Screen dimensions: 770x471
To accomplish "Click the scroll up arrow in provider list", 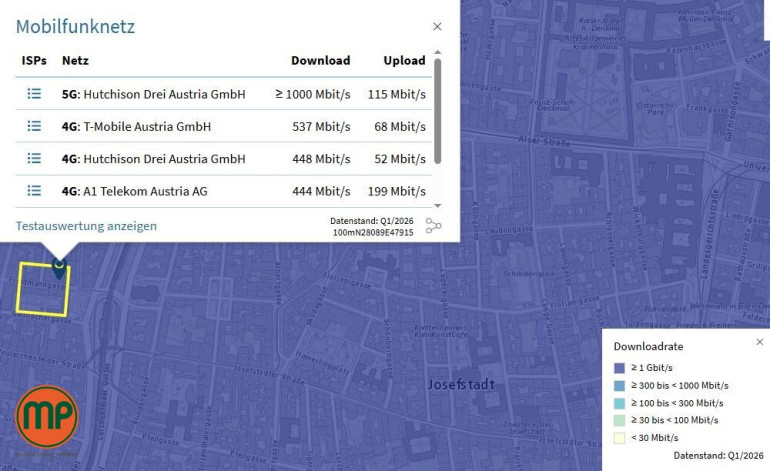I will point(438,52).
